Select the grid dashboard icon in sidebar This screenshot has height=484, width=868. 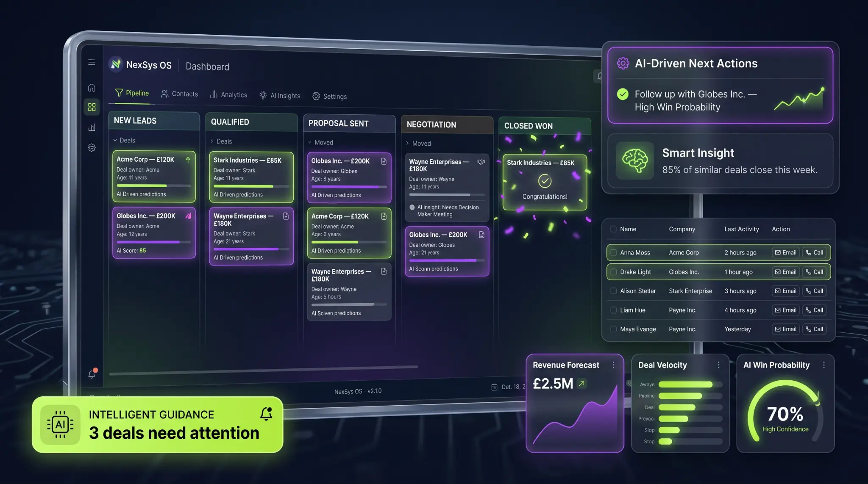point(92,107)
